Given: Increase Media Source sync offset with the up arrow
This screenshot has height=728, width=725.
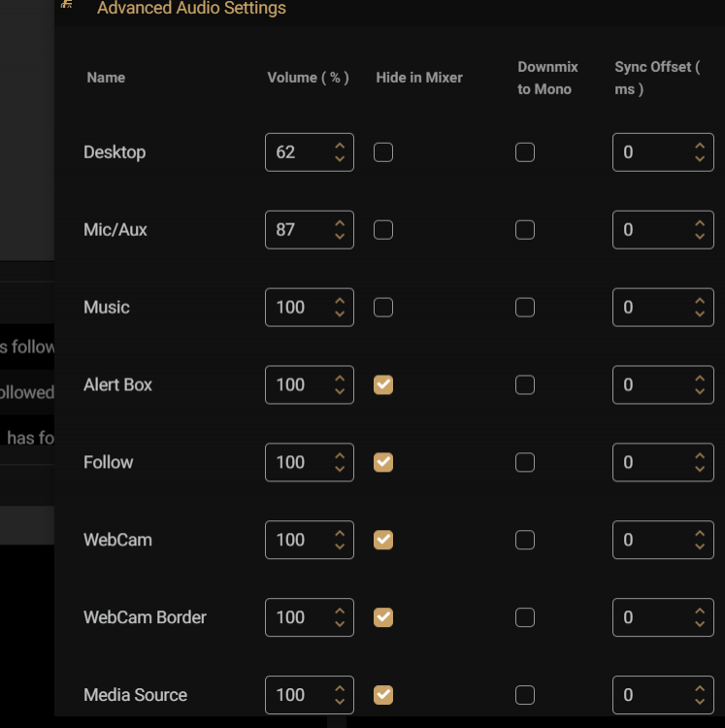Looking at the screenshot, I should click(x=700, y=689).
